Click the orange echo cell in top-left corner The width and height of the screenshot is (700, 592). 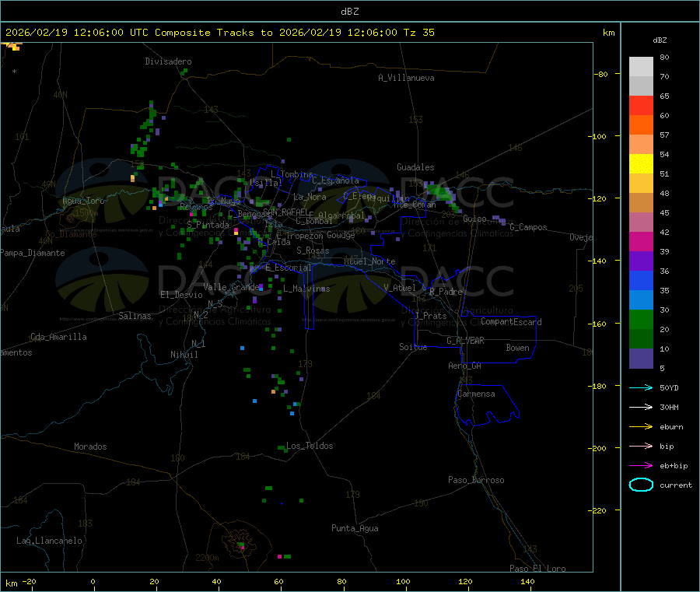click(15, 46)
